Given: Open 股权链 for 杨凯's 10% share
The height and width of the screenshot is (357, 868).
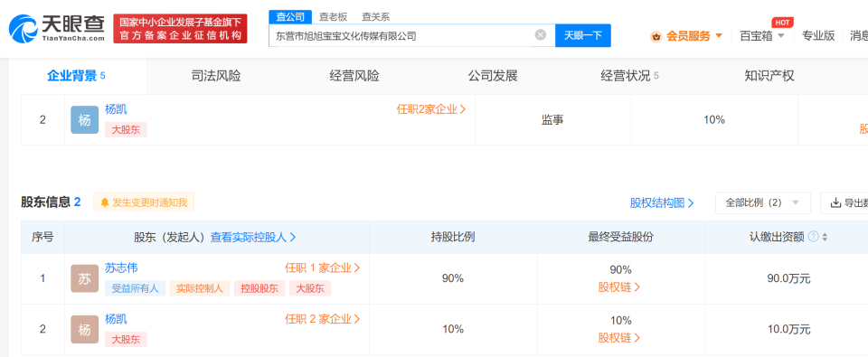Looking at the screenshot, I should click(619, 338).
